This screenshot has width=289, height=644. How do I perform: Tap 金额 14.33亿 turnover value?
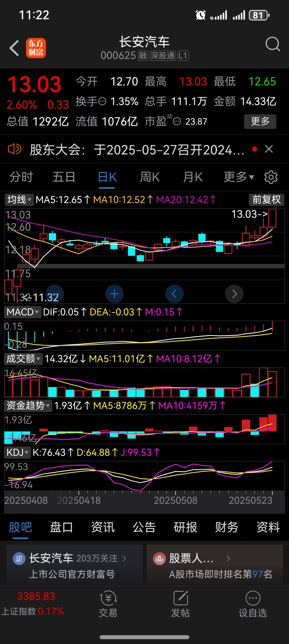pyautogui.click(x=245, y=101)
